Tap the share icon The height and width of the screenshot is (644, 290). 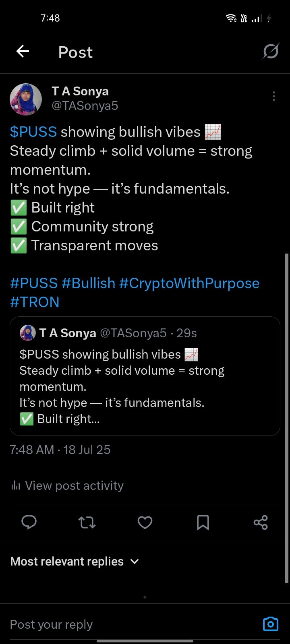click(x=261, y=522)
